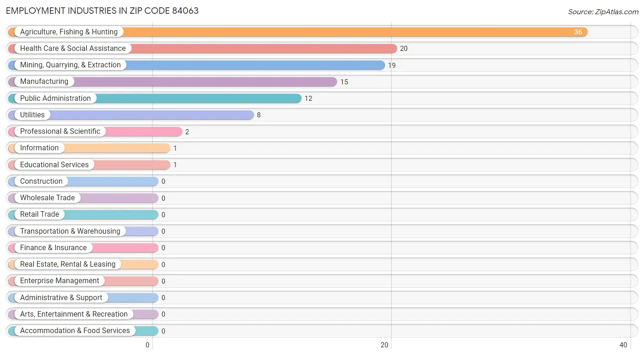The width and height of the screenshot is (644, 356).
Task: Select the Retail Trade label
Action: (x=39, y=214)
